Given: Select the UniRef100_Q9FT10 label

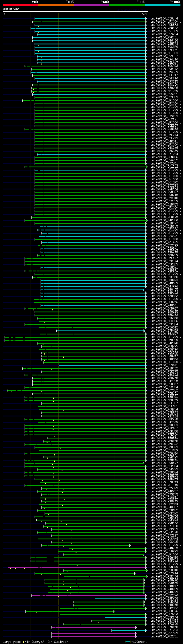Looking at the screenshot, I should [164, 79].
